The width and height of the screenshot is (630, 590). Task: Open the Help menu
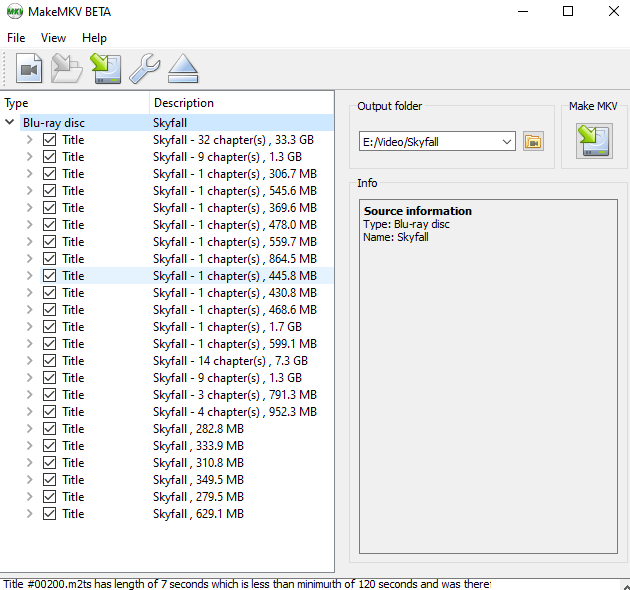[x=94, y=38]
